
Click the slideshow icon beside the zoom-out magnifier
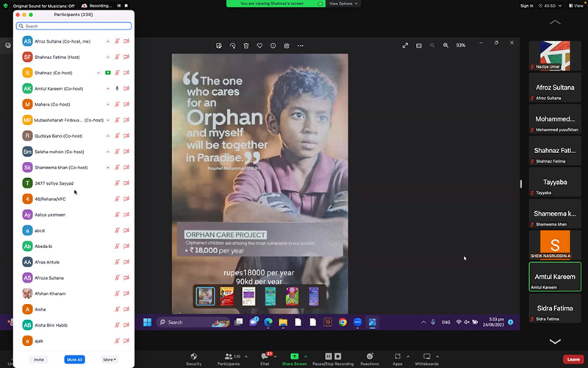419,46
